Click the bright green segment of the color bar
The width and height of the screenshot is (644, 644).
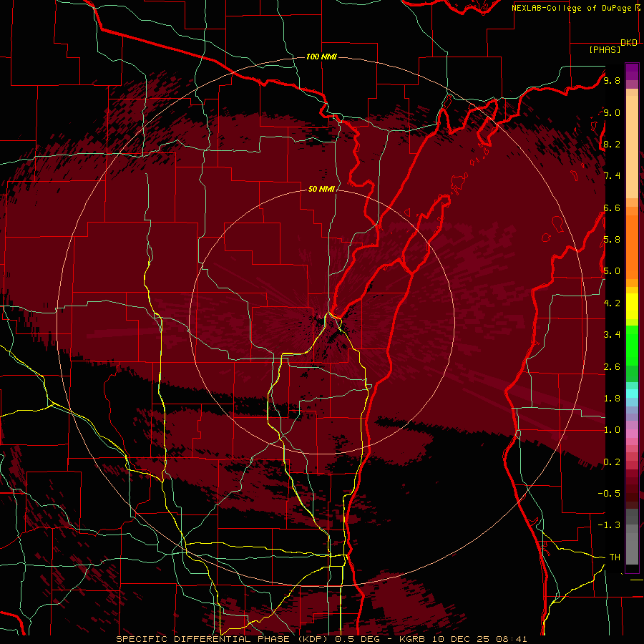[632, 346]
